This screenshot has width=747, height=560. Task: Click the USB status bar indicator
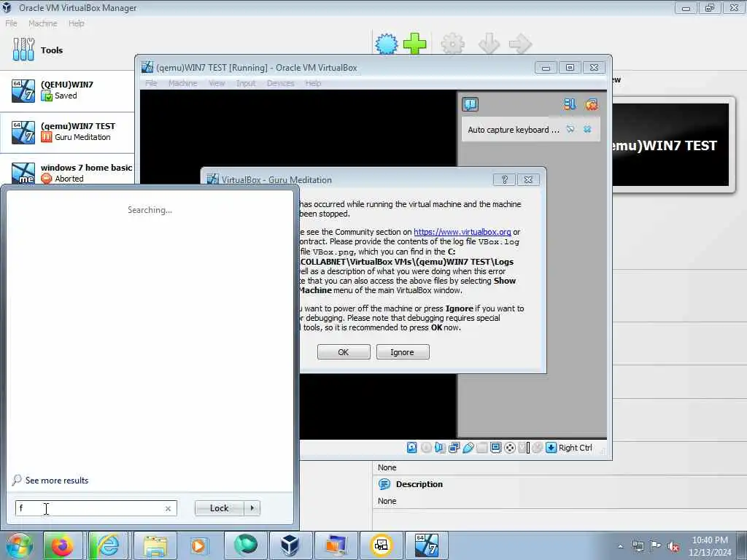(468, 447)
